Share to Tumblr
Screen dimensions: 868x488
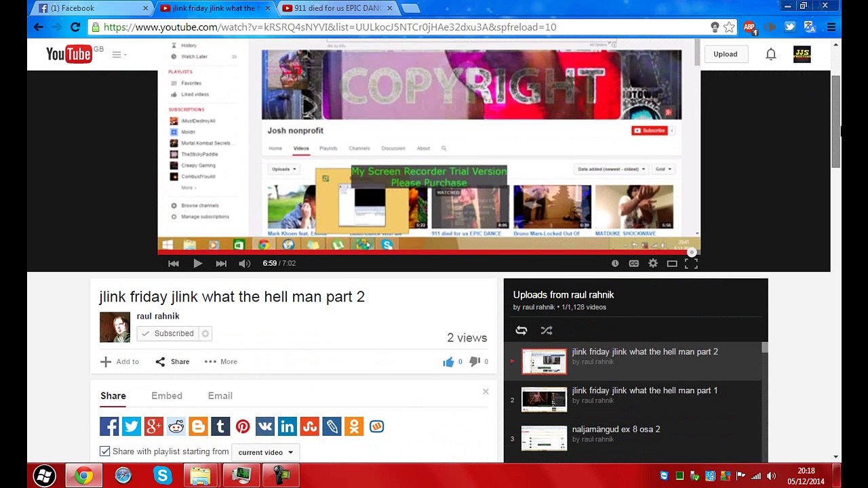click(x=220, y=426)
